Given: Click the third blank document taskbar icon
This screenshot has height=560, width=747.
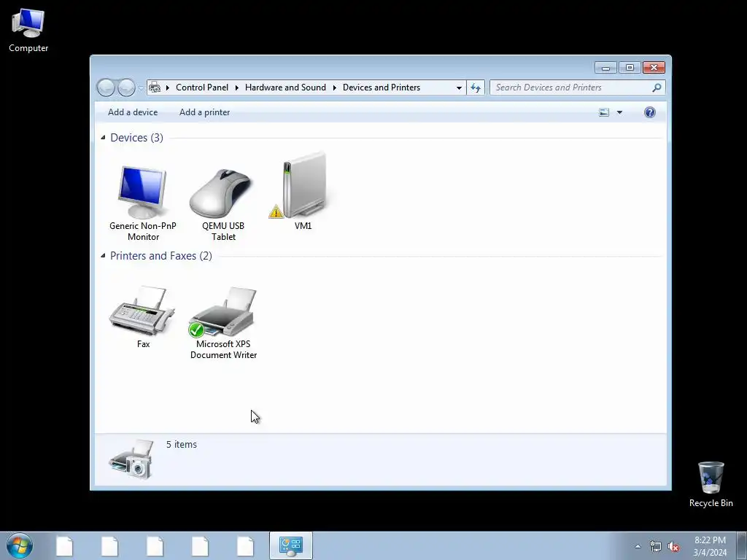Looking at the screenshot, I should 155,546.
